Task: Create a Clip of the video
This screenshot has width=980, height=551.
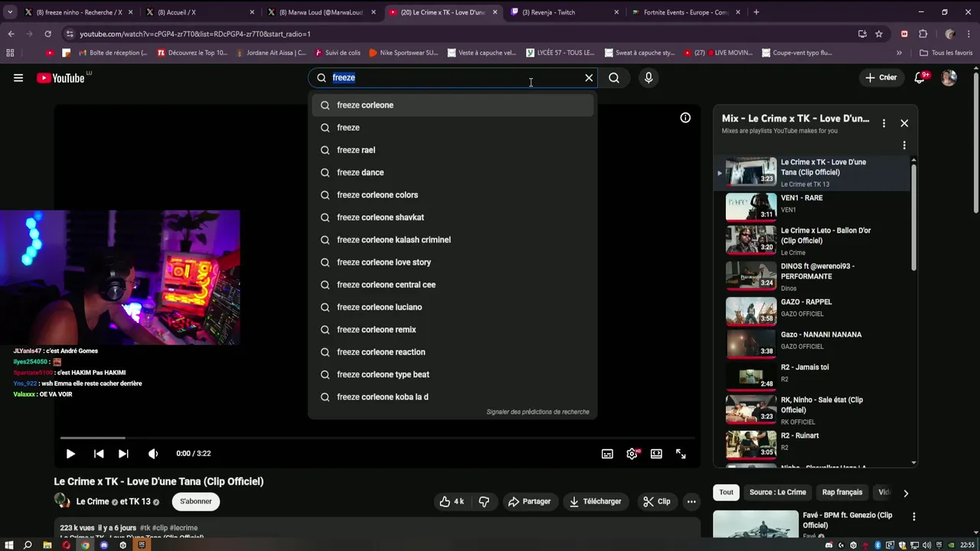Action: 657,501
